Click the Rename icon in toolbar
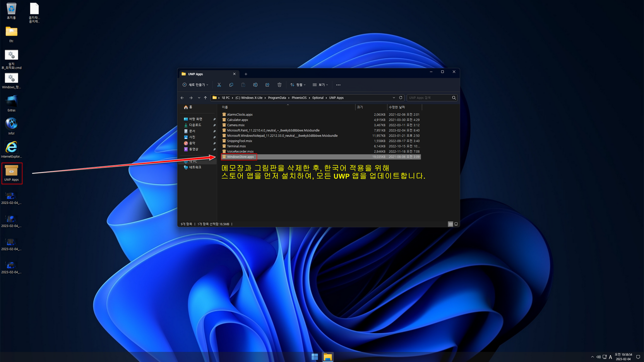Image resolution: width=644 pixels, height=362 pixels. 255,85
